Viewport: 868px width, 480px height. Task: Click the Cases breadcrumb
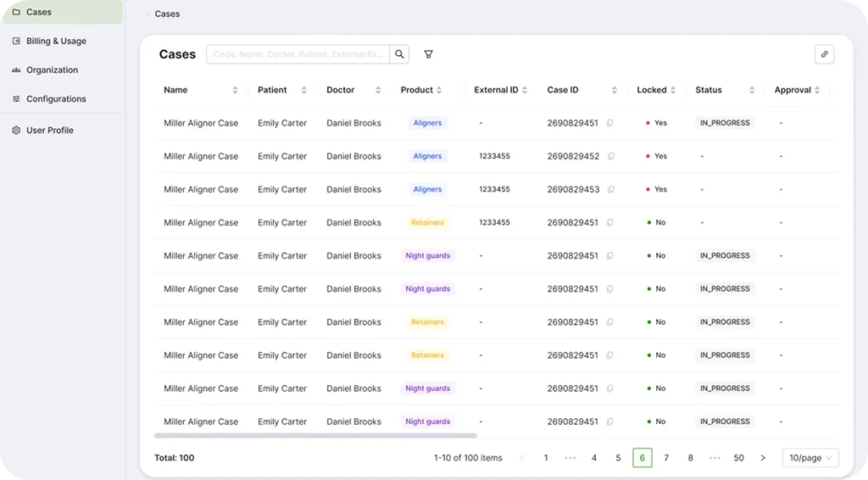(167, 14)
